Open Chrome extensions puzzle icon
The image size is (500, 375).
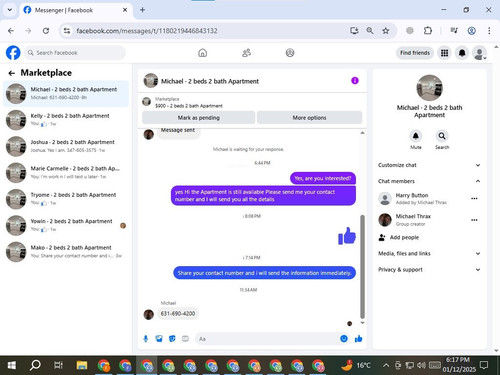pos(428,31)
